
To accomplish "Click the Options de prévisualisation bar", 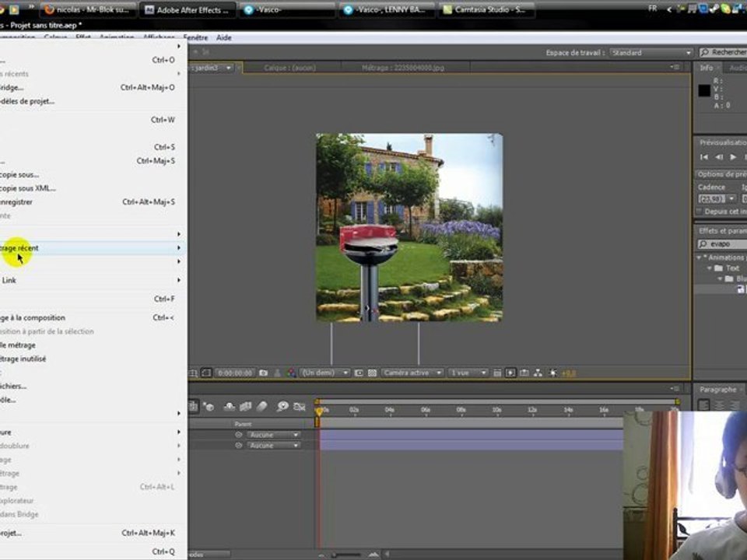I will [x=721, y=175].
